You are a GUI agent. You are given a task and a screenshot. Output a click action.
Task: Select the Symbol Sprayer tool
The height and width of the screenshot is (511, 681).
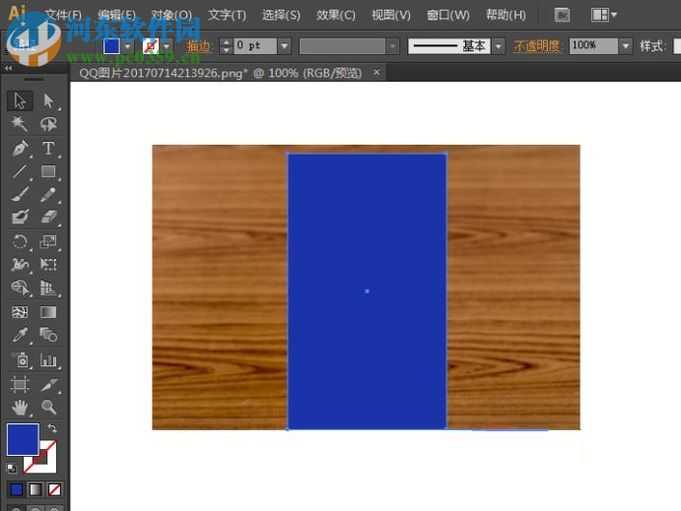pos(20,360)
